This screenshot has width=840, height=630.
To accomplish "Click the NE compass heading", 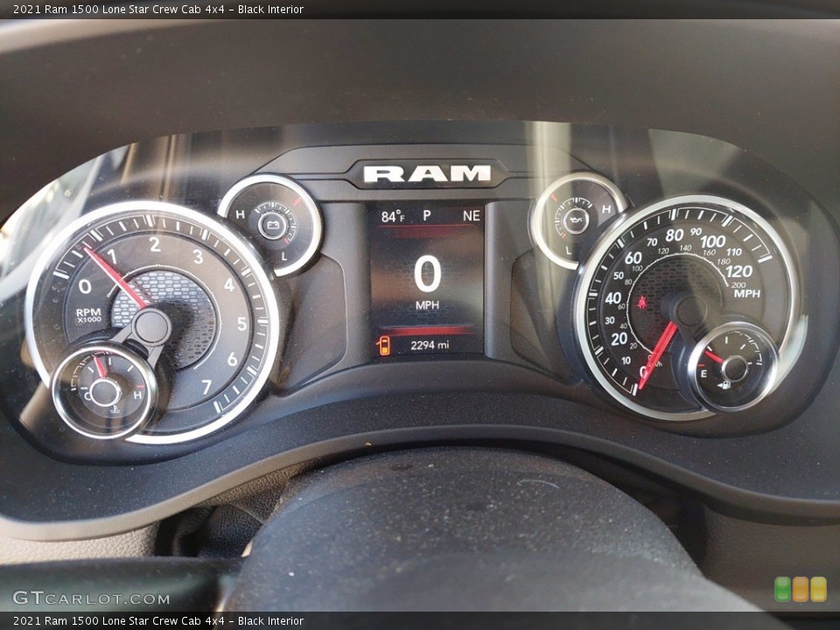I will [x=472, y=216].
